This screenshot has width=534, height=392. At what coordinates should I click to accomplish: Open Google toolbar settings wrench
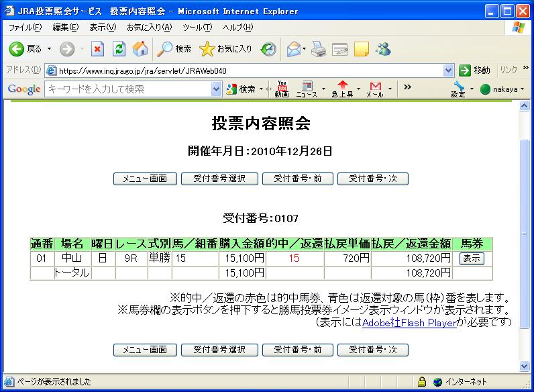pyautogui.click(x=458, y=89)
